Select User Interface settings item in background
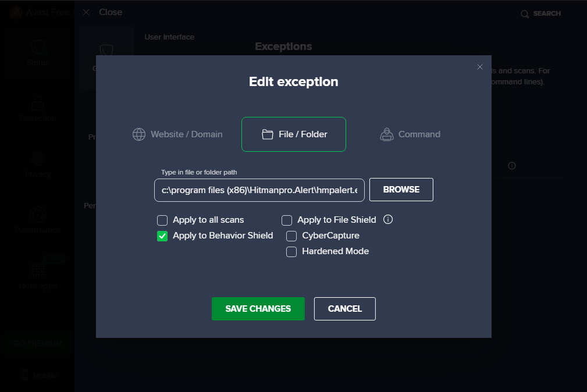The width and height of the screenshot is (587, 392). (x=169, y=37)
